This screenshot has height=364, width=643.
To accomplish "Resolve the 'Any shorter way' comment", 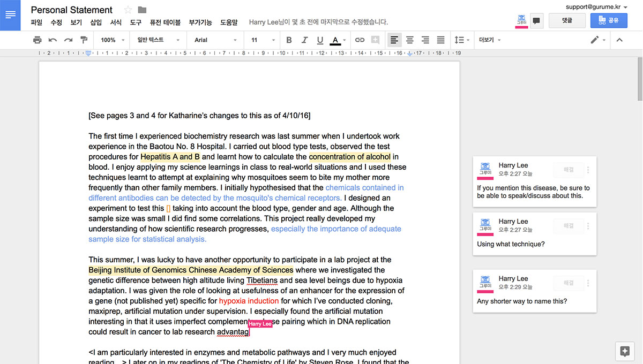I will coord(569,284).
